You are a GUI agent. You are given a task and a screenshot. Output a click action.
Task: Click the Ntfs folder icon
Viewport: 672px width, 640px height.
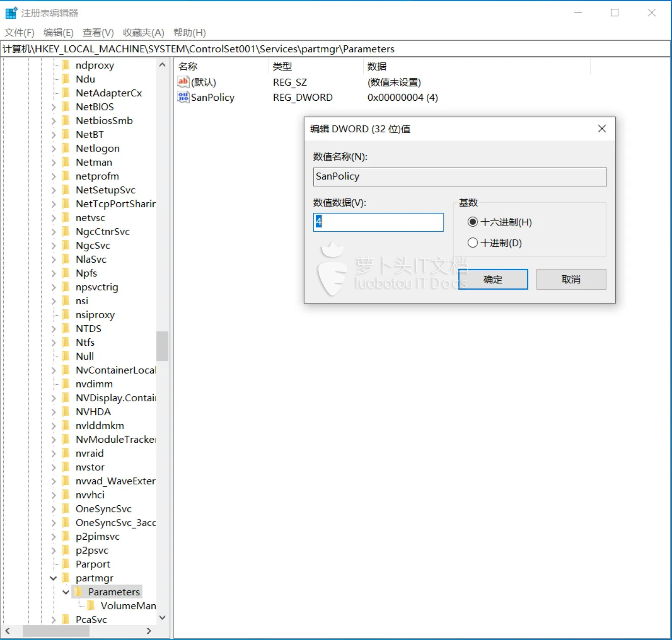coord(66,342)
